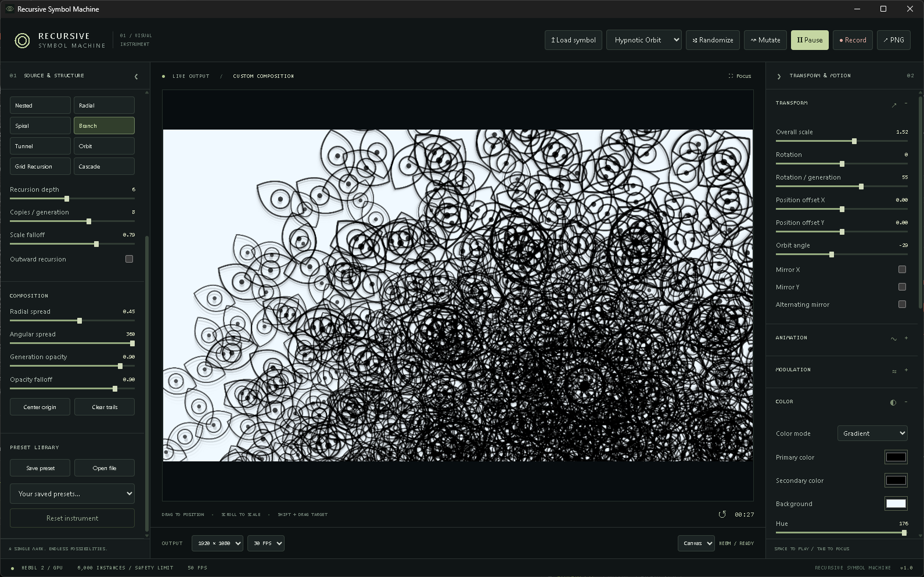Click the left panel vertical scrollbar
924x577 pixels.
point(147,384)
